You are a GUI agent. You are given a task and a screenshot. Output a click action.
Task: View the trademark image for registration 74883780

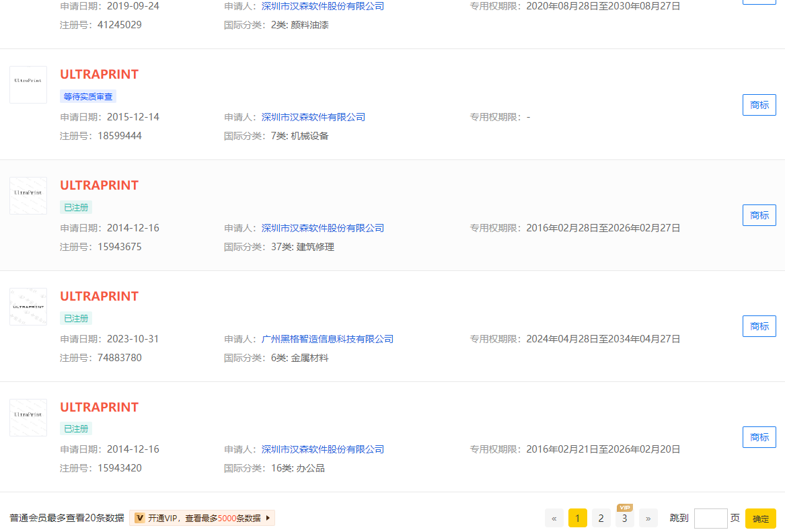pos(28,307)
